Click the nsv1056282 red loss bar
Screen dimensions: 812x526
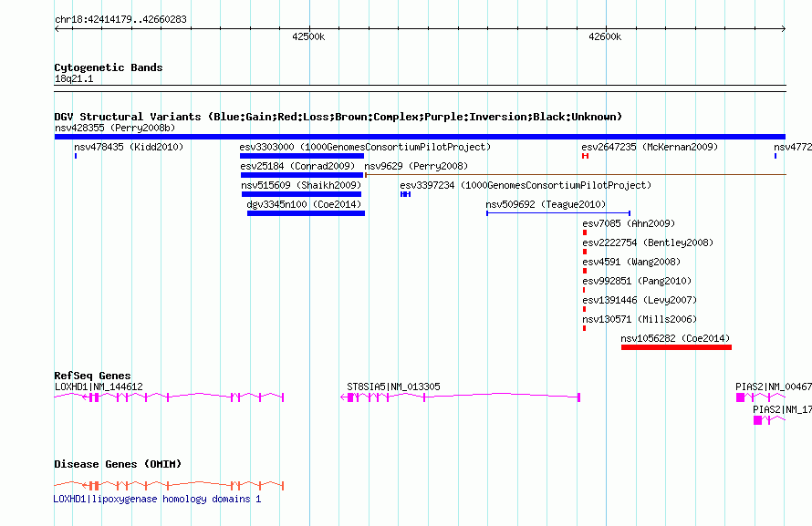[x=676, y=347]
